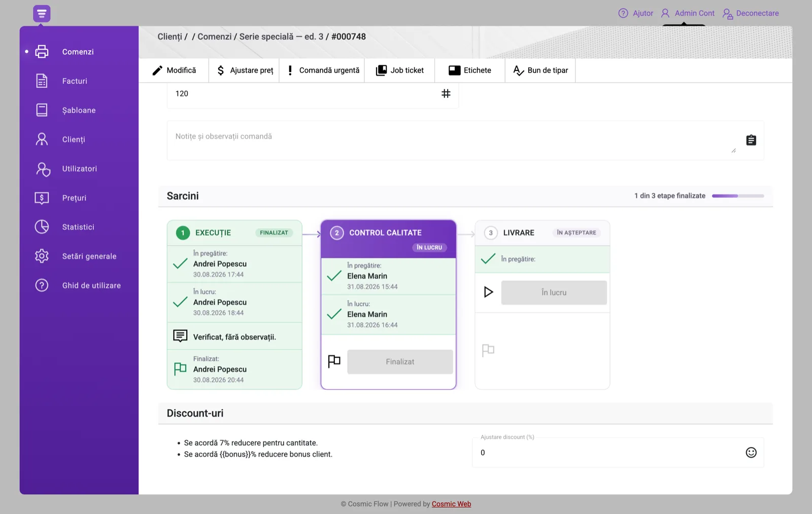Viewport: 812px width, 514px height.
Task: Click the Finalizat button in Control Calitate
Action: coord(400,362)
